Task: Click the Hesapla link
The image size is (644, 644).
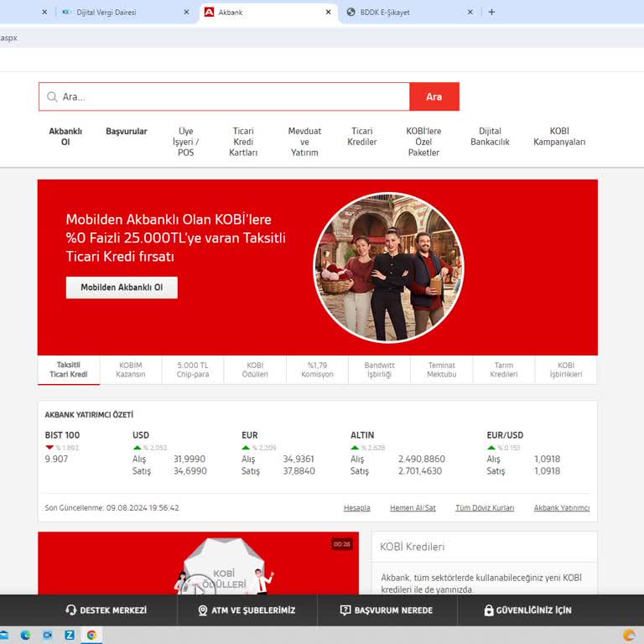Action: 357,508
